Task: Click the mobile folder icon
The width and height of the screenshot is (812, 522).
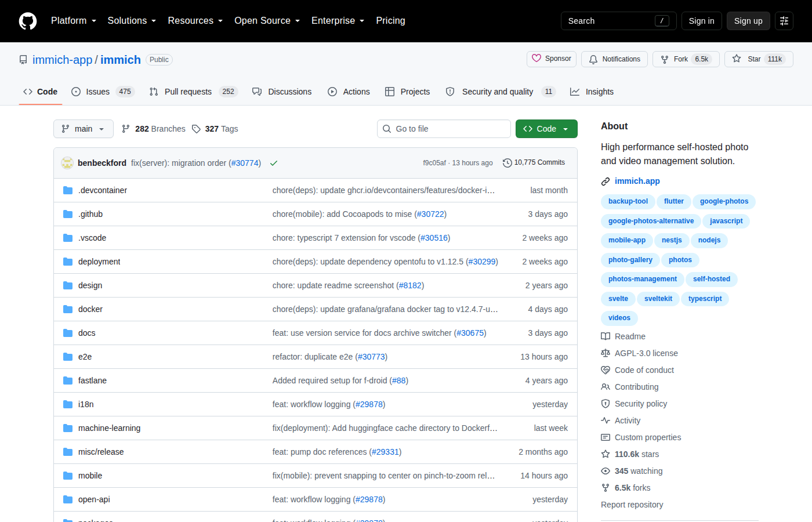Action: click(68, 476)
